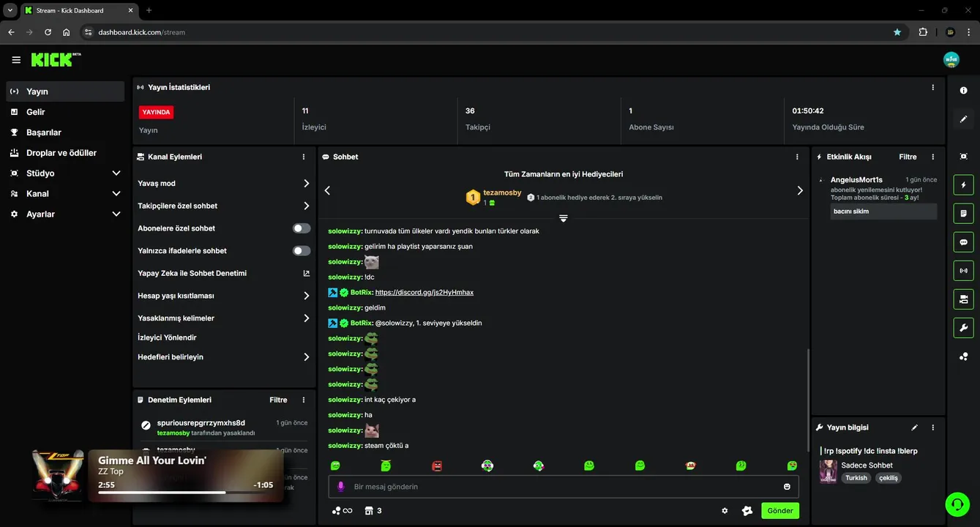Open the discord.gg link from BotRix
980x527 pixels.
424,292
